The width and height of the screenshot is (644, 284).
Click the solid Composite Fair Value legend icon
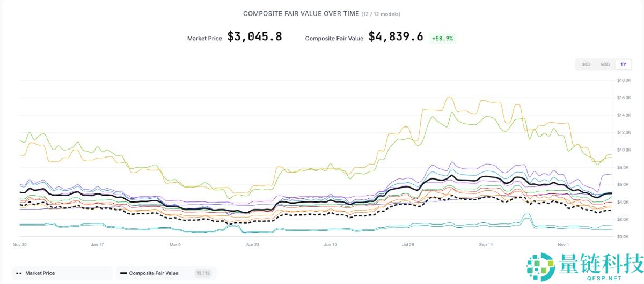[x=123, y=273]
